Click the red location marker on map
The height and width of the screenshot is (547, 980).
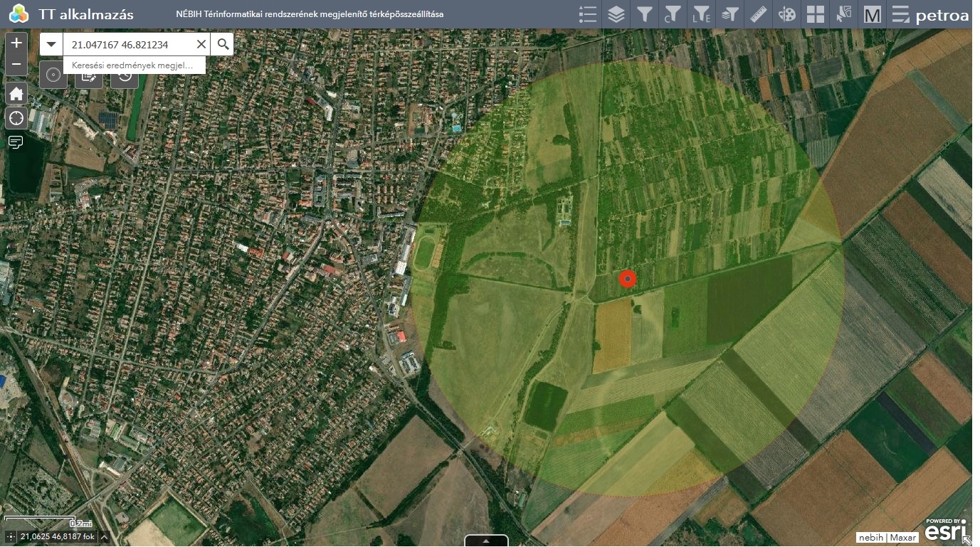tap(627, 280)
